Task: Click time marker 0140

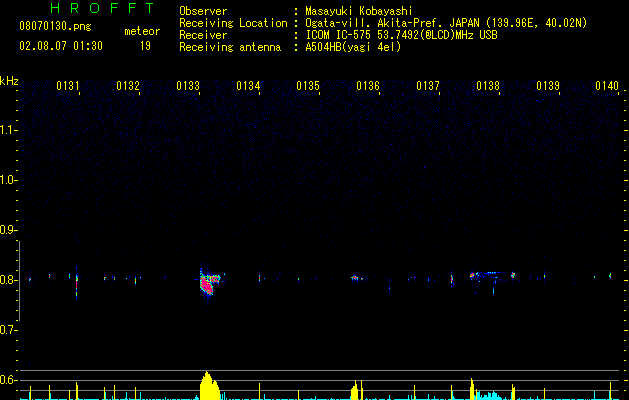Action: (607, 86)
